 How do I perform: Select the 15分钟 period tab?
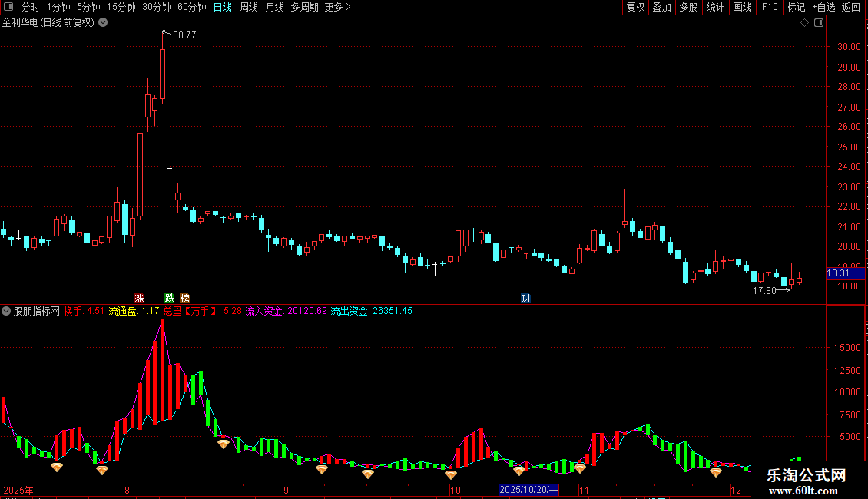click(x=121, y=7)
